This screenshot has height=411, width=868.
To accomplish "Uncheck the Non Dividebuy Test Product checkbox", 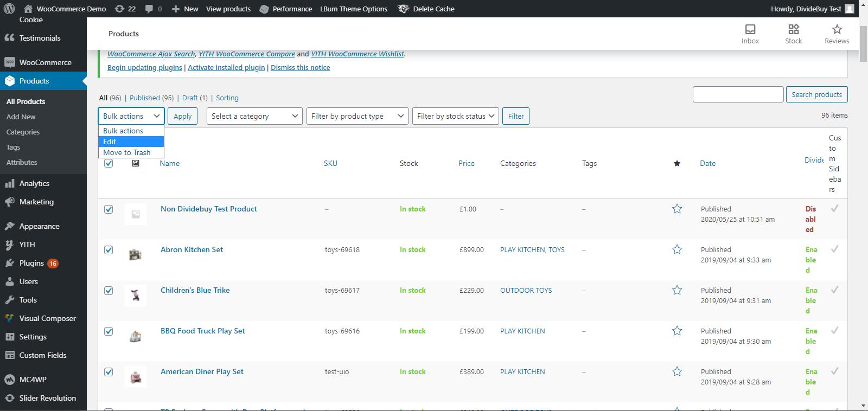I will click(x=108, y=209).
